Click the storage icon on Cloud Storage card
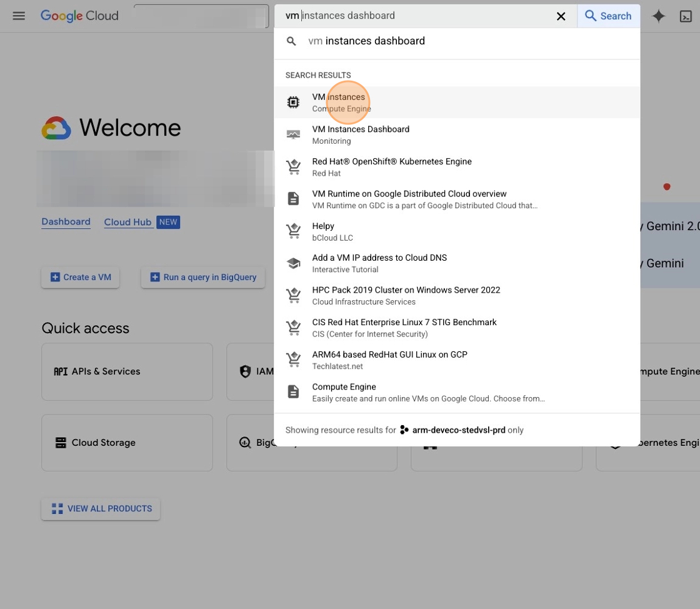The width and height of the screenshot is (700, 609). tap(61, 443)
